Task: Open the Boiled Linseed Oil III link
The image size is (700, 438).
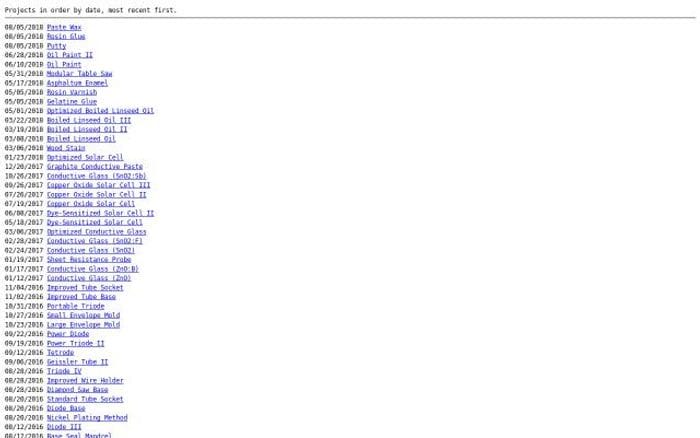Action: pyautogui.click(x=89, y=120)
